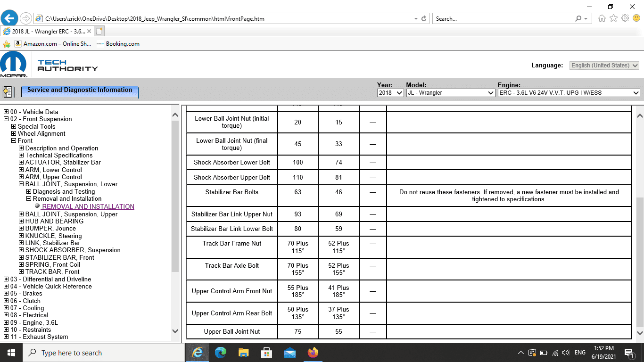Open the Engine dropdown ERC - 3.6L
This screenshot has height=362, width=644.
tap(569, 93)
